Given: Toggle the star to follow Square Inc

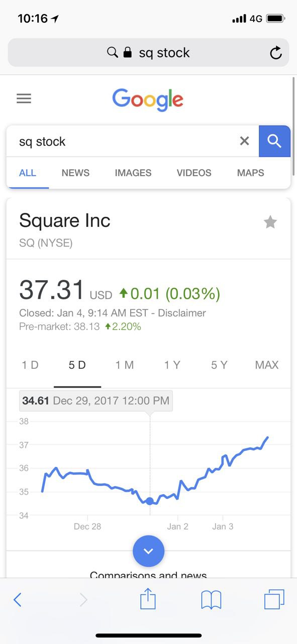Looking at the screenshot, I should (270, 222).
